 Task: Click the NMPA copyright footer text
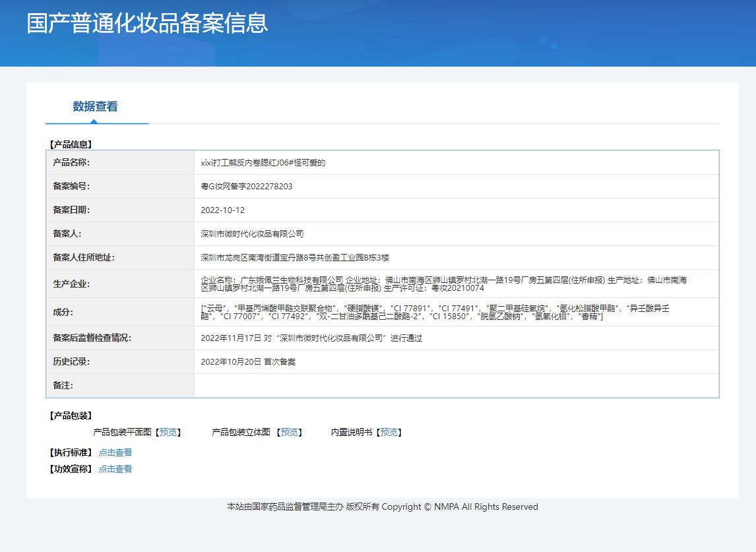pyautogui.click(x=383, y=507)
